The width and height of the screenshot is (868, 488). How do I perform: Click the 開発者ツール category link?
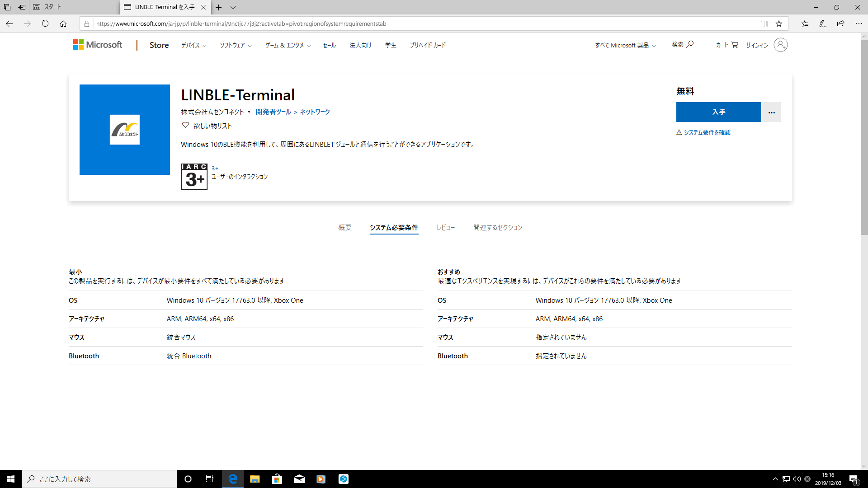pyautogui.click(x=274, y=112)
